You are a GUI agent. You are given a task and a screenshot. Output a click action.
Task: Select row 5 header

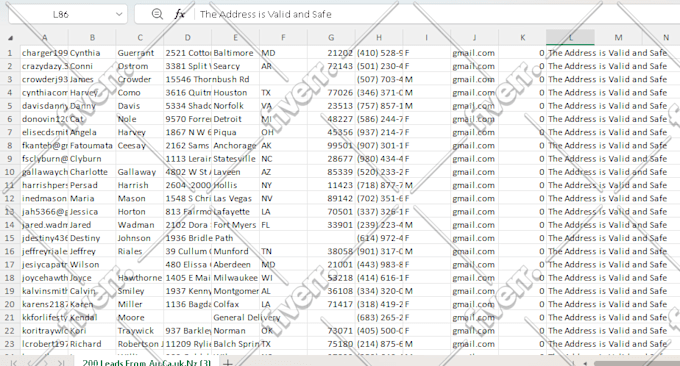coord(10,106)
